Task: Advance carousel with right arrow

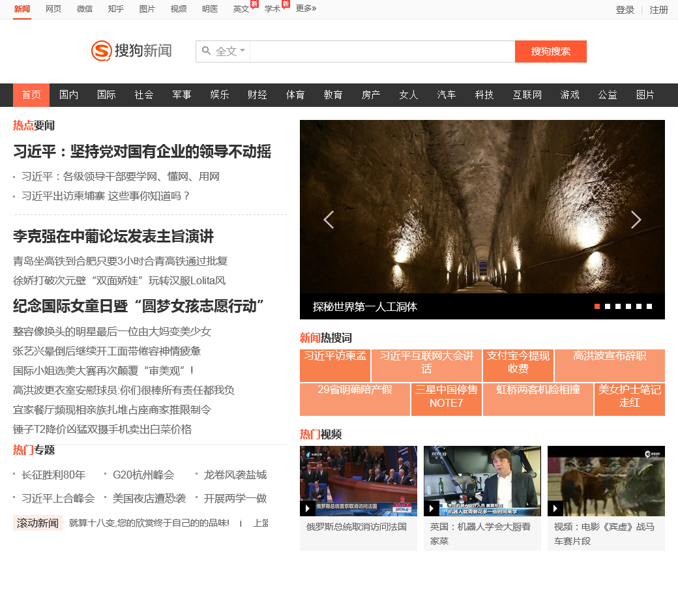Action: pos(636,220)
